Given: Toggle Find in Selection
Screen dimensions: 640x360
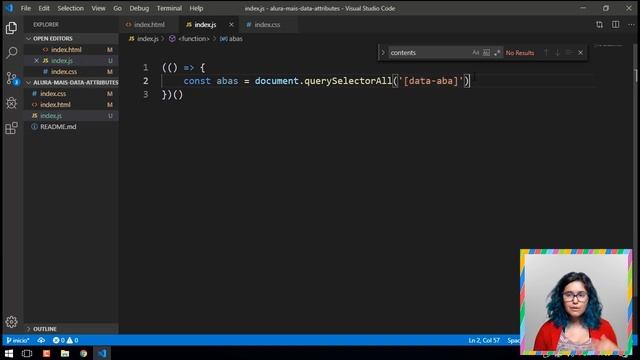Looking at the screenshot, I should coord(569,53).
